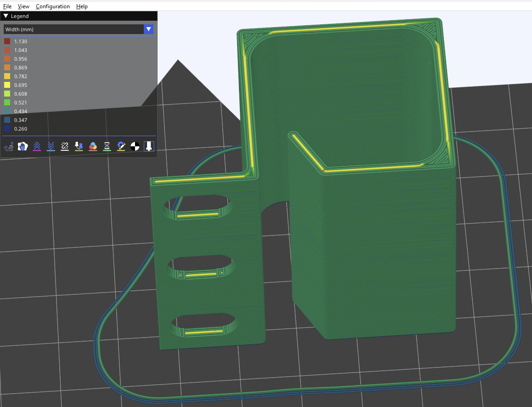The image size is (532, 407).
Task: Open the Width (mm) view type dropdown
Action: click(148, 29)
